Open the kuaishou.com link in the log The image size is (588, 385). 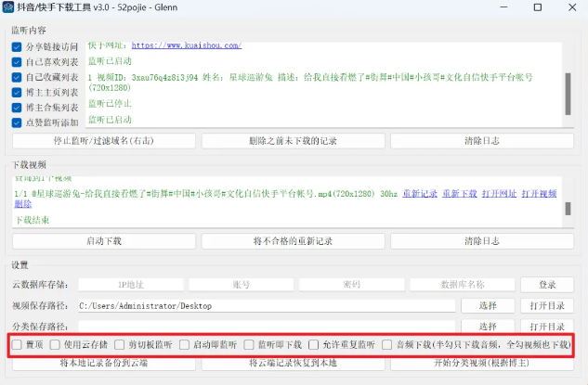pyautogui.click(x=187, y=45)
